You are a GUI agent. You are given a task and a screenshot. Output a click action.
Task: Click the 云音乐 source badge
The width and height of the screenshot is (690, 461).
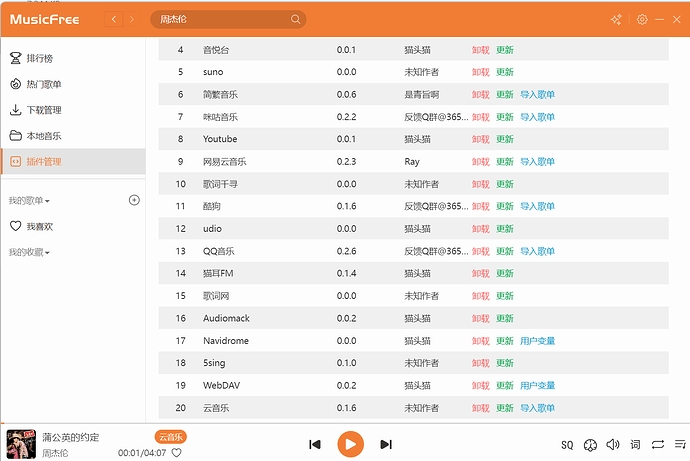click(x=171, y=437)
